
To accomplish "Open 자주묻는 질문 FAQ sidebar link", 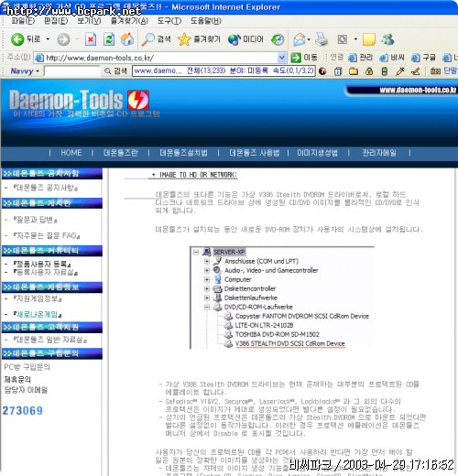I will pos(47,235).
